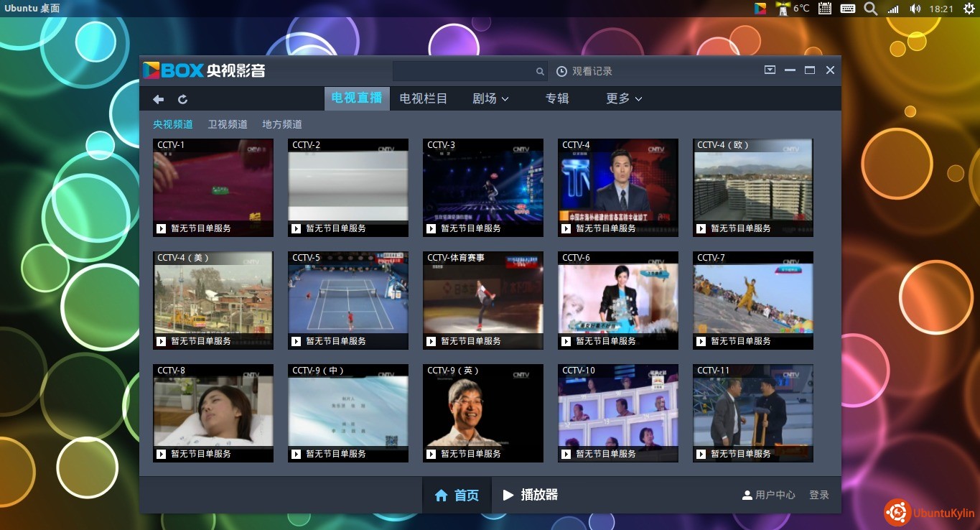980x530 pixels.
Task: Click the 登录 login link
Action: (819, 495)
